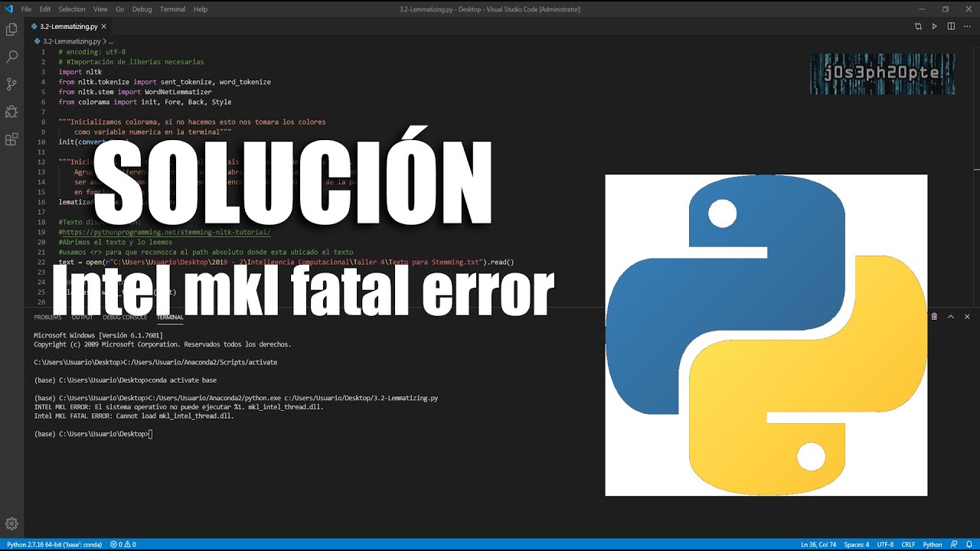Image resolution: width=980 pixels, height=551 pixels.
Task: Click the text = open(...) code line
Action: (x=286, y=262)
